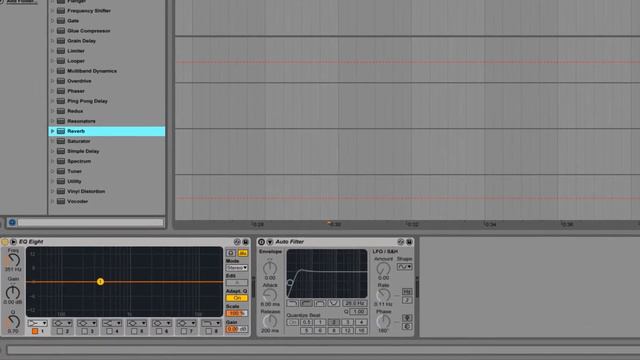
Task: Click the EQ Eight hot-swap preset icon
Action: 237,242
